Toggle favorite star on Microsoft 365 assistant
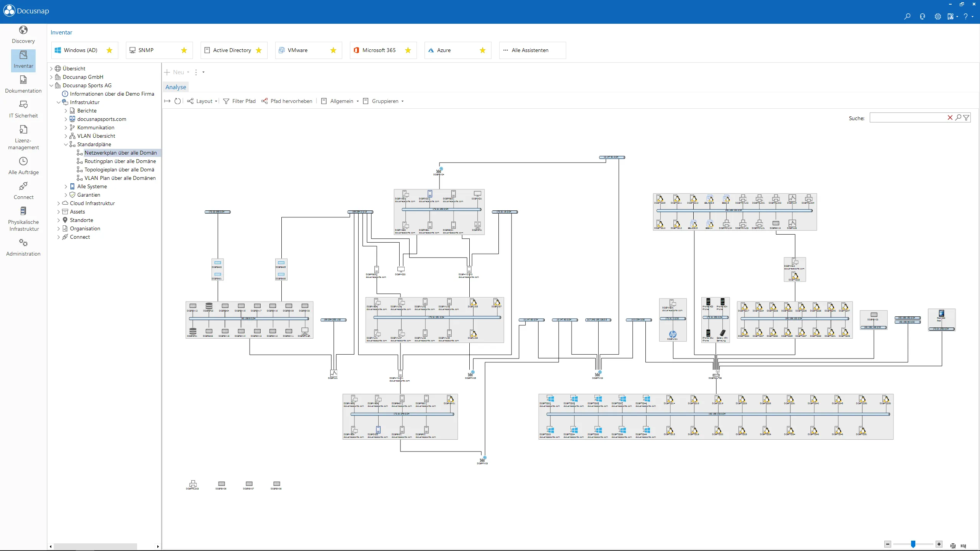 408,50
